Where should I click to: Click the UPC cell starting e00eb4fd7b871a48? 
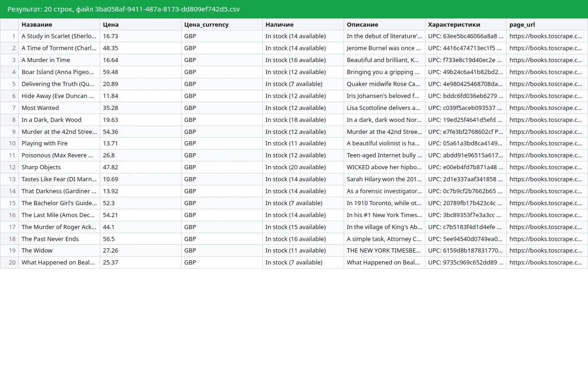click(466, 167)
